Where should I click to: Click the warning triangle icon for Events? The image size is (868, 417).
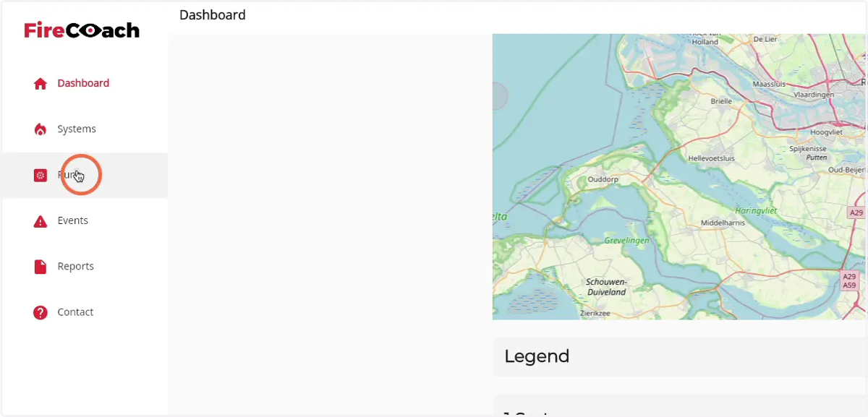[41, 221]
